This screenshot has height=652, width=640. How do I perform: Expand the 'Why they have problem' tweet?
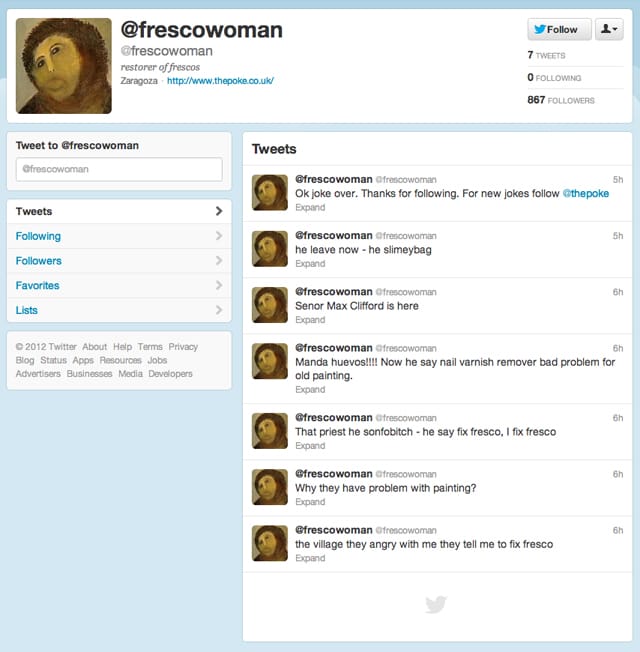[310, 502]
